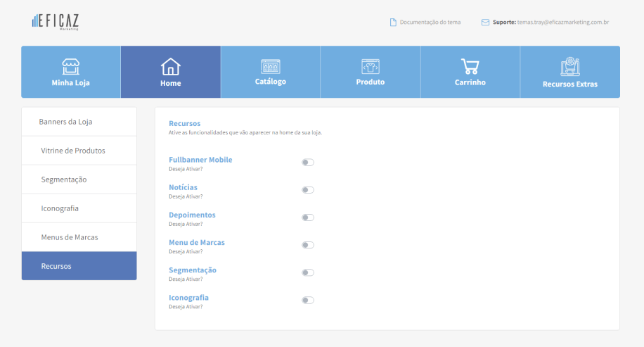This screenshot has height=347, width=644.
Task: Click 'Deseja Ativar?' under Depoimentos
Action: point(186,224)
